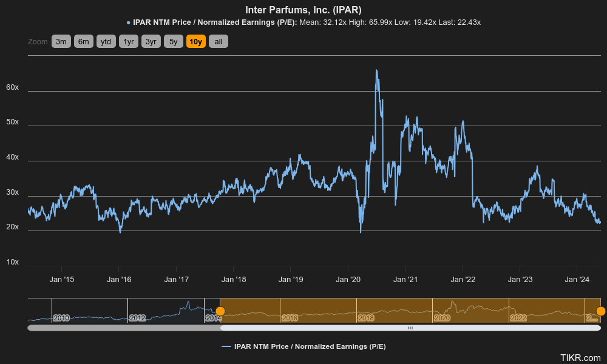Screen dimensions: 607x364
Task: Click the blue legend marker below the chart
Action: tap(226, 346)
